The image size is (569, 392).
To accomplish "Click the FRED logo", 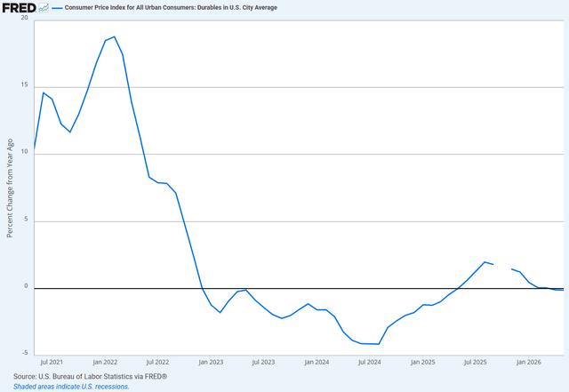I will click(x=19, y=8).
